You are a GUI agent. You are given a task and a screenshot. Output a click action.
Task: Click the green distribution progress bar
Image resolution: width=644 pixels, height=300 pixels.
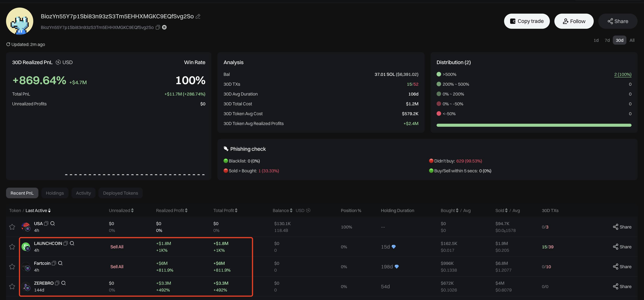[x=534, y=125]
